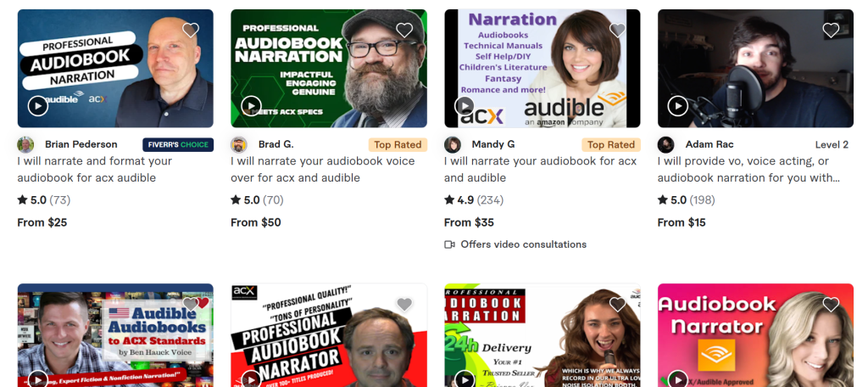
Task: Toggle heart on Mandy G's gig
Action: (617, 30)
